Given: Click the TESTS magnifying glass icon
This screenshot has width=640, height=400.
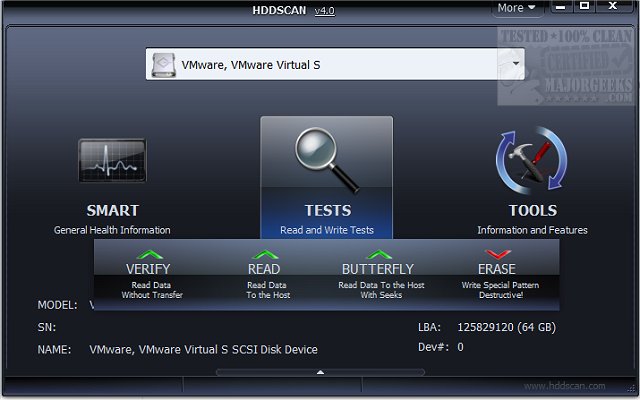Looking at the screenshot, I should point(327,160).
